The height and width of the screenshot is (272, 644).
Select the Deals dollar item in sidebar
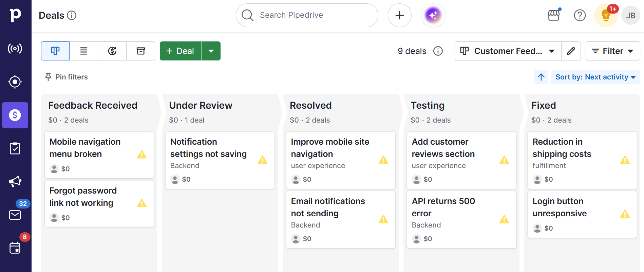click(x=15, y=115)
